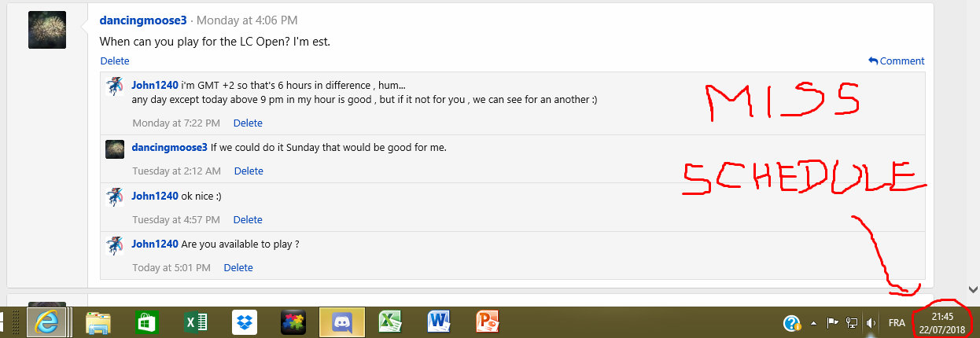
Task: Open the FRA input language selector
Action: pyautogui.click(x=897, y=323)
